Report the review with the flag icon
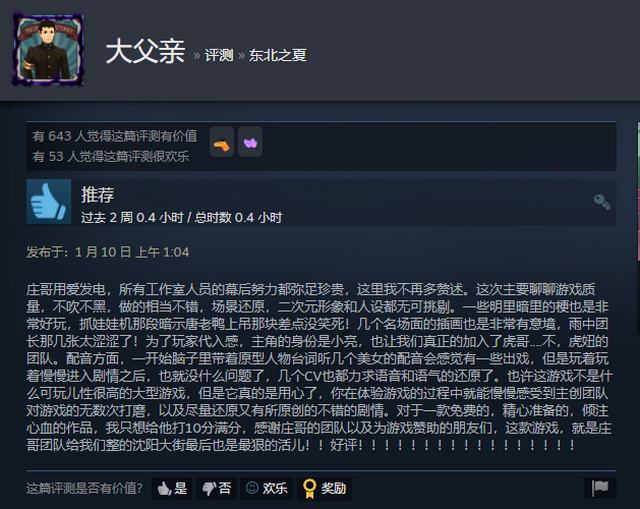The height and width of the screenshot is (509, 640). [600, 488]
